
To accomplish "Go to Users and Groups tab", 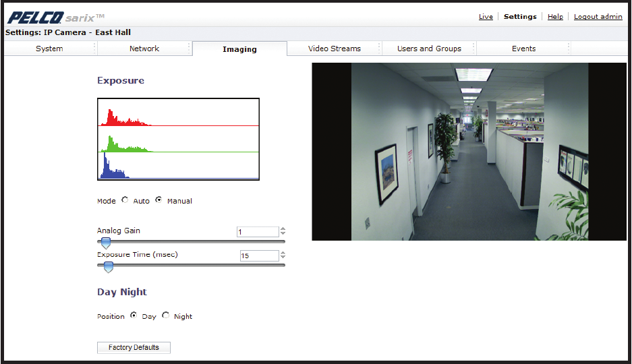I will [429, 49].
